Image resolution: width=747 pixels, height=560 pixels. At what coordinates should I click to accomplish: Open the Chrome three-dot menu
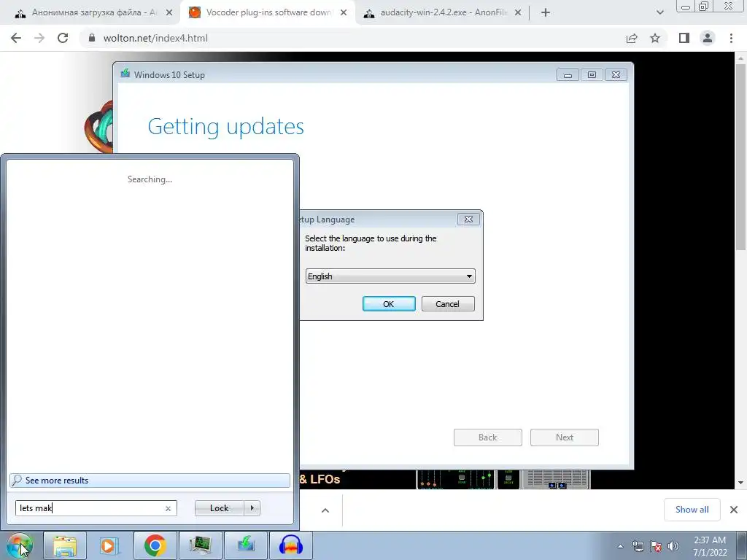pyautogui.click(x=731, y=38)
